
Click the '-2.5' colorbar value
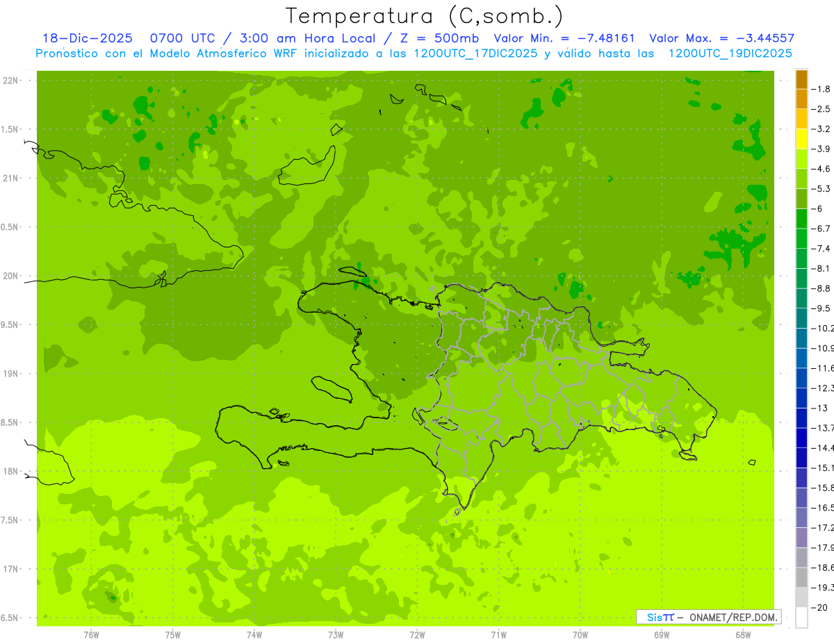(821, 109)
